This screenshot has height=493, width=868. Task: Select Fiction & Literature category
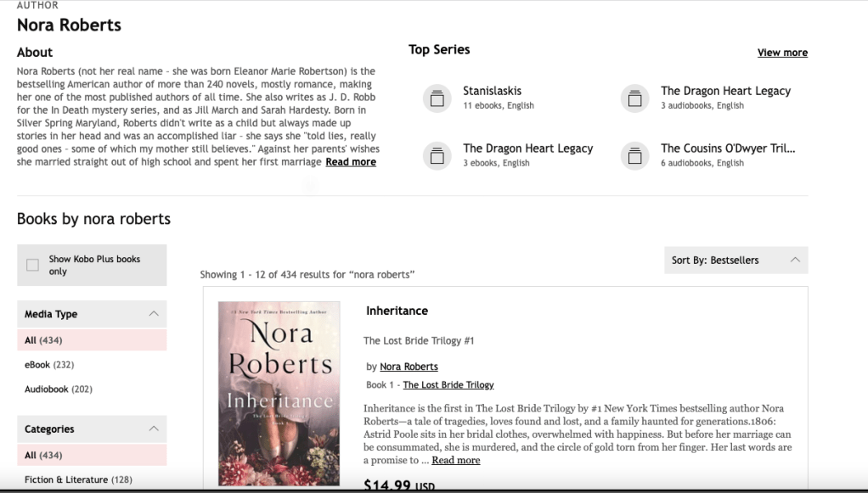78,480
